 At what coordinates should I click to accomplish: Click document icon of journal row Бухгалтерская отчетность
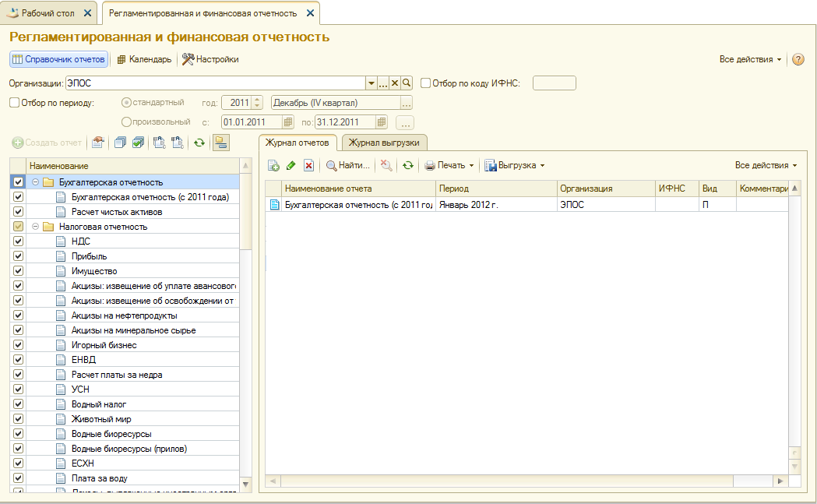point(275,205)
